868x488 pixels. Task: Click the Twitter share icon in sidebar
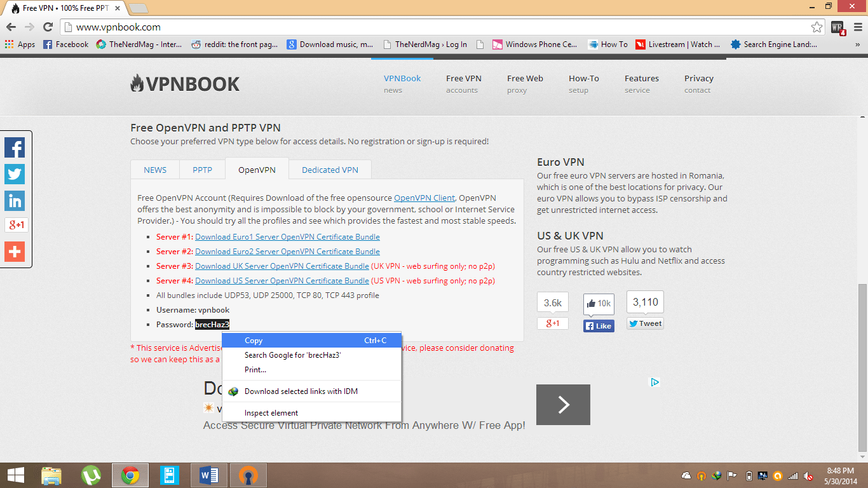tap(15, 174)
